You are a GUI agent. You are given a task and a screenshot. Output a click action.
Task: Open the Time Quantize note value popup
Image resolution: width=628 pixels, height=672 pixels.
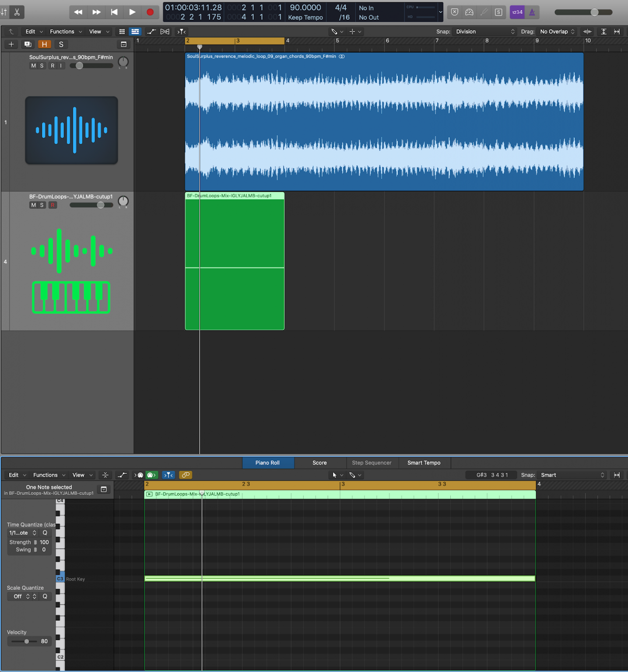[x=23, y=533]
